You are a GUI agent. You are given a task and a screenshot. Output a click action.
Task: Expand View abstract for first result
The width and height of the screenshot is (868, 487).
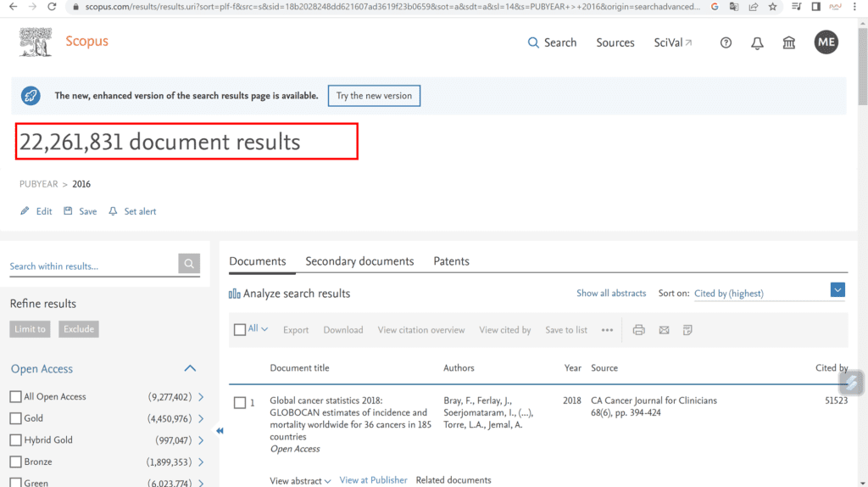pyautogui.click(x=300, y=480)
